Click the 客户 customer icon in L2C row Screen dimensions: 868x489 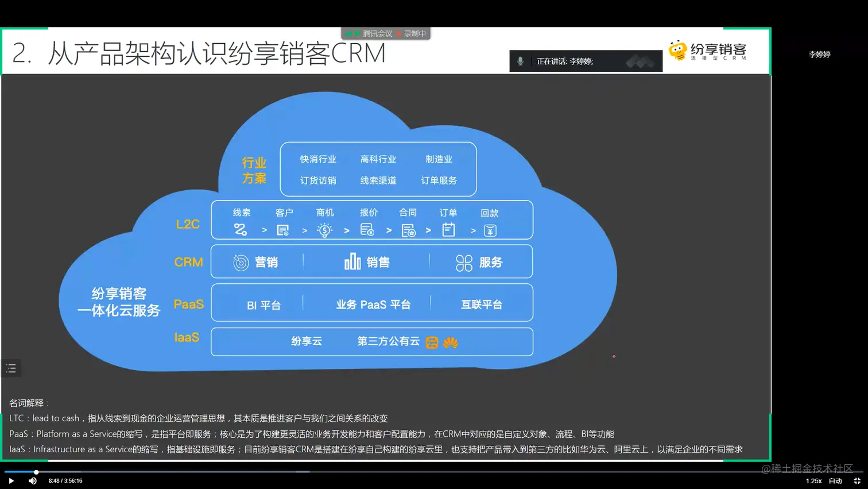point(282,230)
